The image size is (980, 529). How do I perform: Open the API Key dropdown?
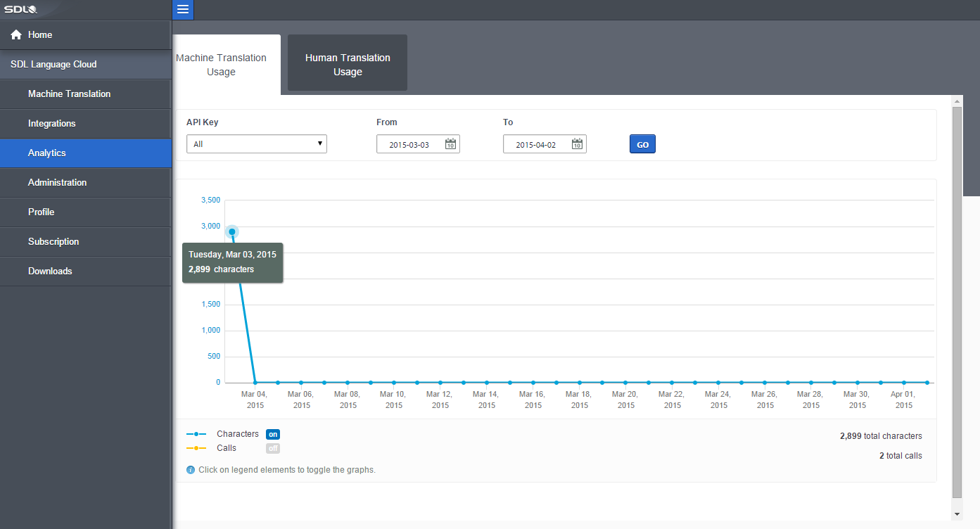point(257,144)
